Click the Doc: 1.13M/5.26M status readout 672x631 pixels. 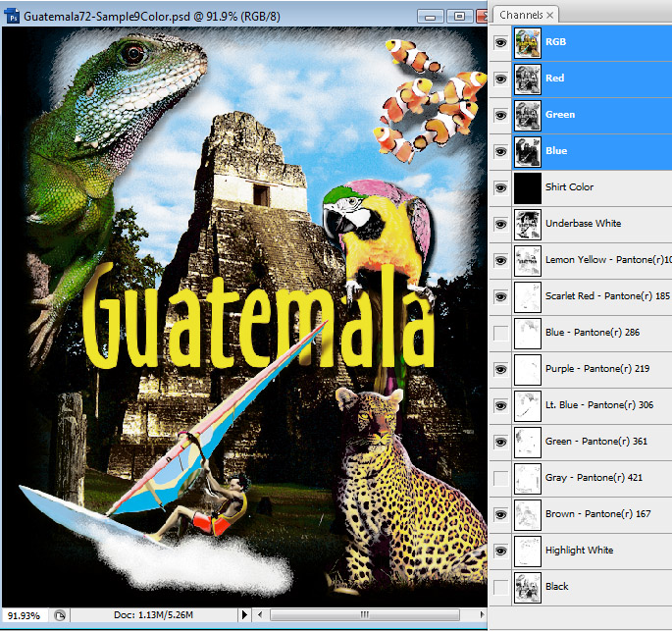154,615
